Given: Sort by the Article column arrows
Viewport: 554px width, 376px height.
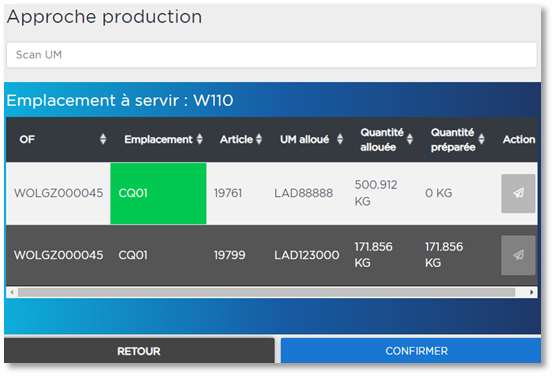Looking at the screenshot, I should 259,139.
